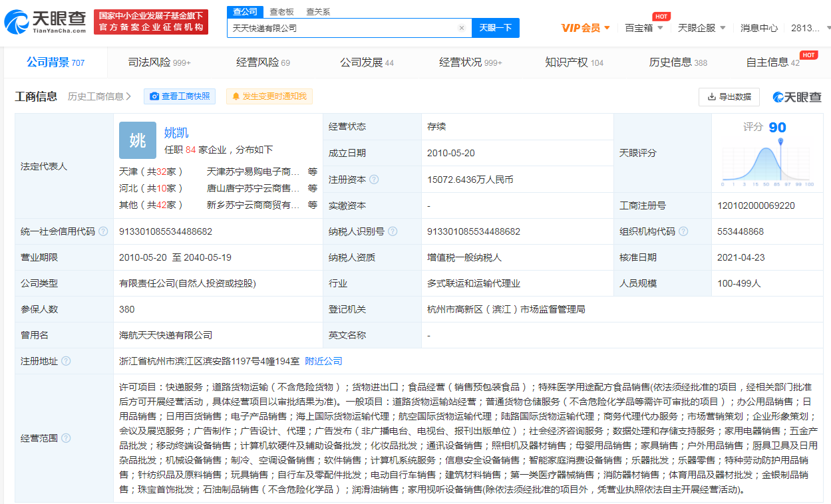831x504 pixels.
Task: Open the 公司发展 tab
Action: tap(367, 63)
